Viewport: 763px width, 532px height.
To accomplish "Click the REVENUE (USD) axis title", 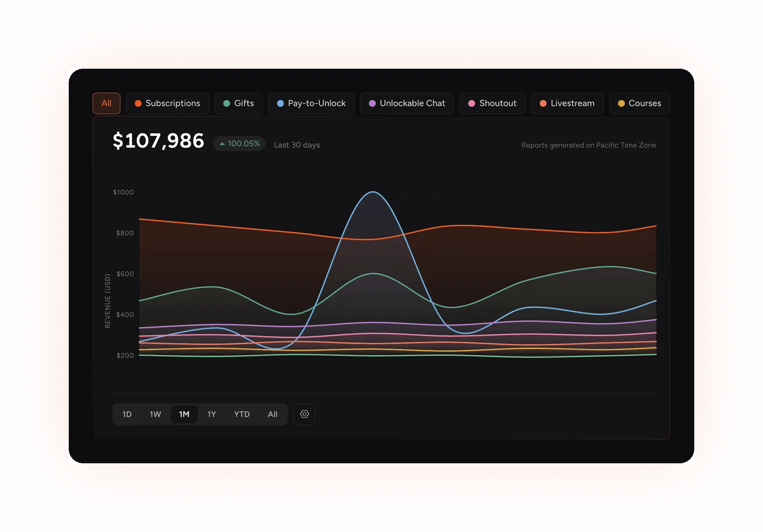I will point(107,301).
